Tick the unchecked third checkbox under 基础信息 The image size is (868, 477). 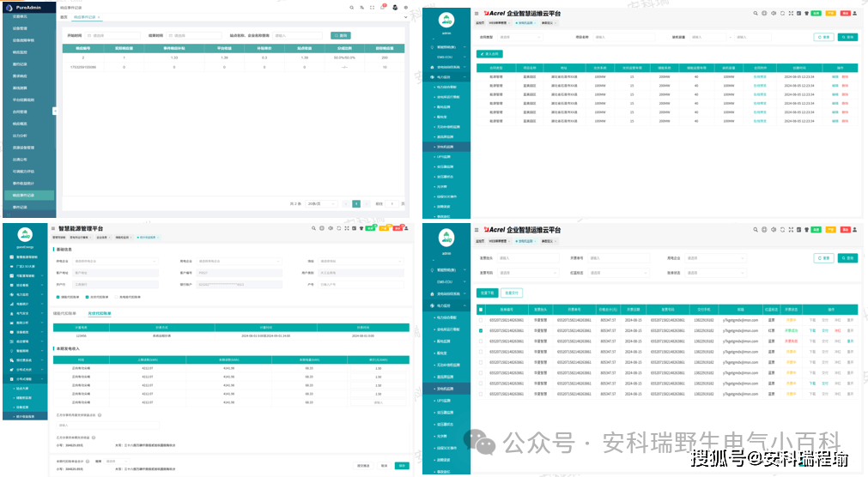pyautogui.click(x=116, y=297)
